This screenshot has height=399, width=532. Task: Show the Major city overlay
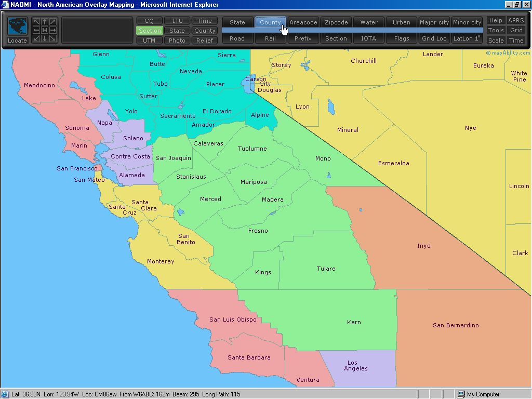[x=434, y=22]
